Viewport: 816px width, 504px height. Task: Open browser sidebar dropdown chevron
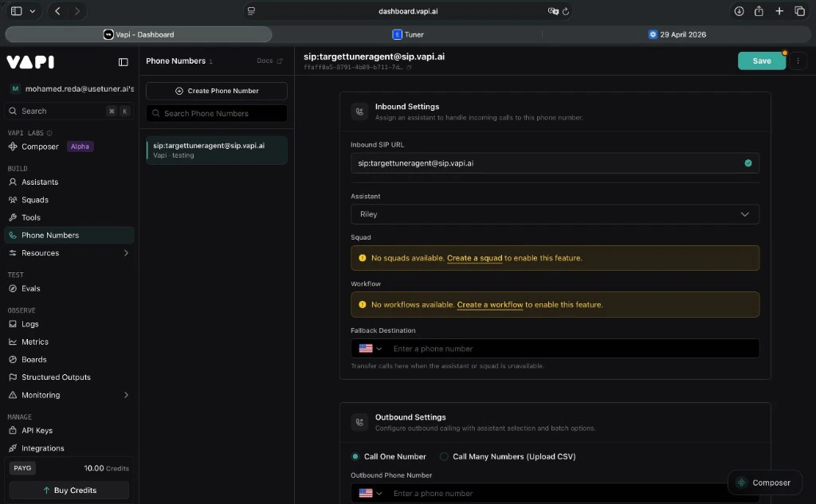32,11
